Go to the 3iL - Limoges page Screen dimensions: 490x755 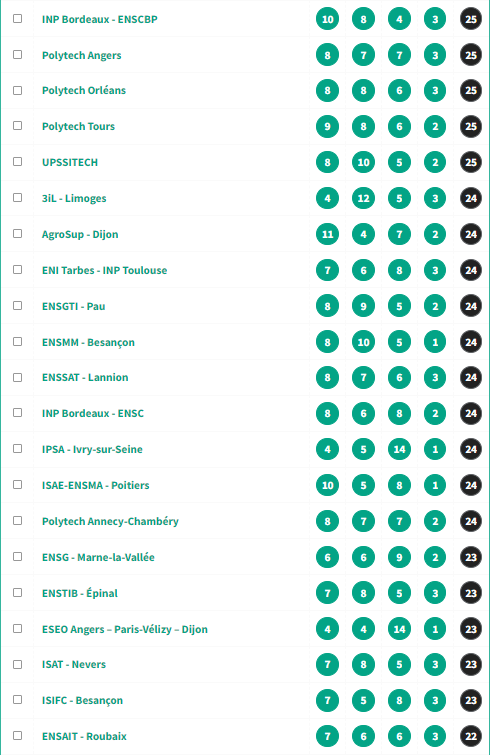(x=74, y=198)
